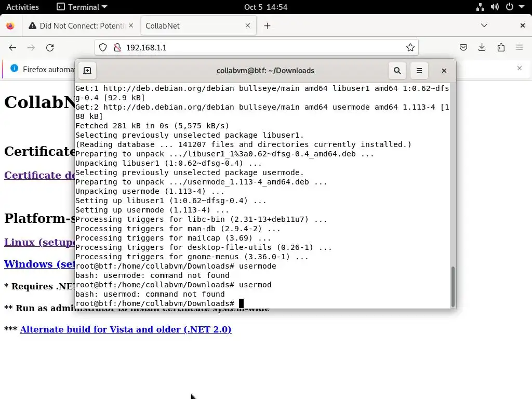The width and height of the screenshot is (532, 399).
Task: Click the terminal prompt on the last line
Action: (x=155, y=303)
